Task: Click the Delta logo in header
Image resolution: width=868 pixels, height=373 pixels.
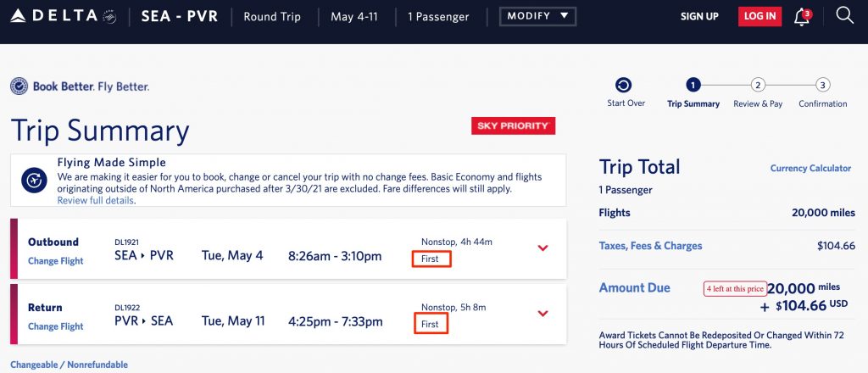Action: coord(64,16)
